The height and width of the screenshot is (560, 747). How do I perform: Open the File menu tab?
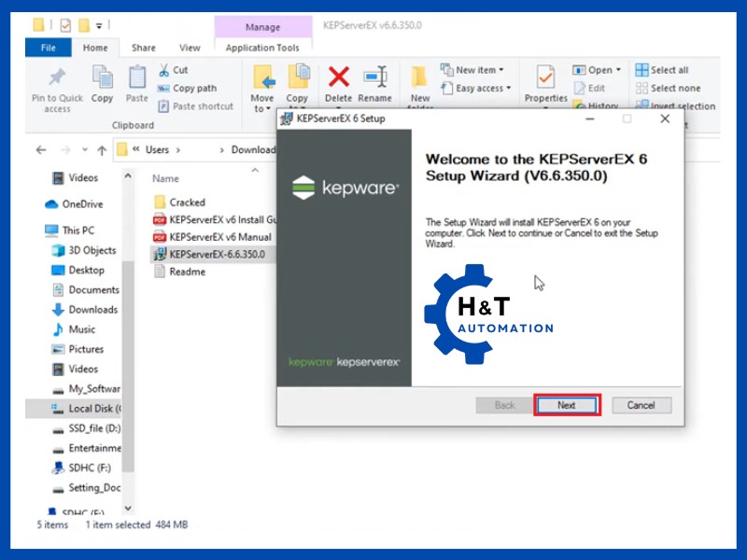[49, 48]
